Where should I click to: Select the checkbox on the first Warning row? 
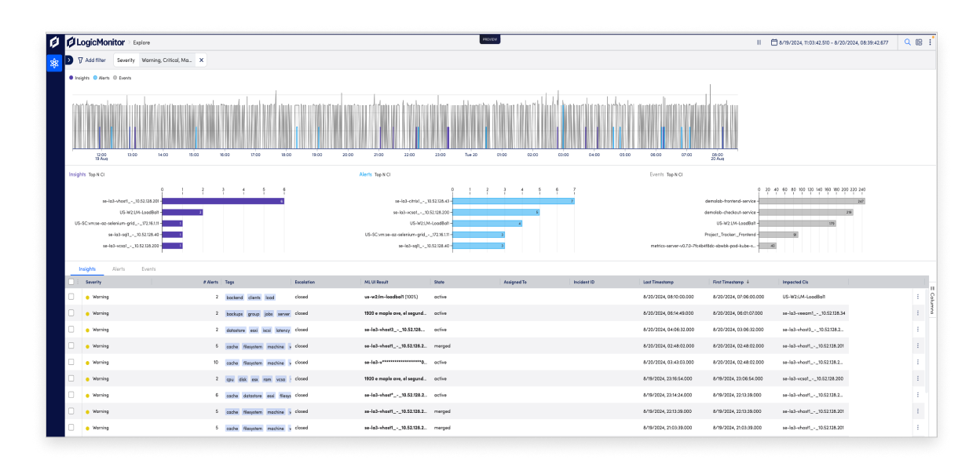(70, 297)
